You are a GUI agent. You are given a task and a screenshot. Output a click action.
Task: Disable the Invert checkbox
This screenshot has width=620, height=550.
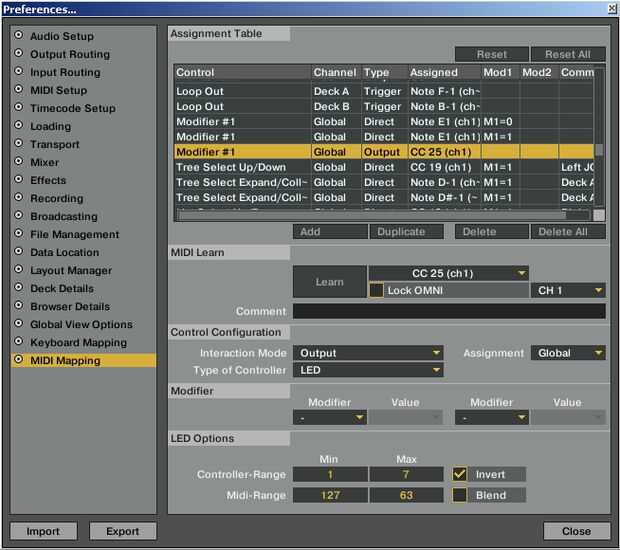click(x=459, y=474)
